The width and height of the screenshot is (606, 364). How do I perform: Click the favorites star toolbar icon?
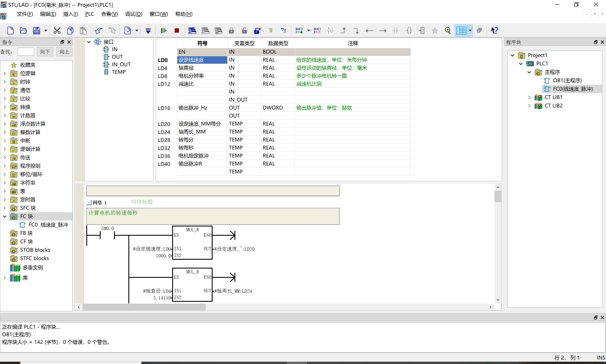pos(435,30)
